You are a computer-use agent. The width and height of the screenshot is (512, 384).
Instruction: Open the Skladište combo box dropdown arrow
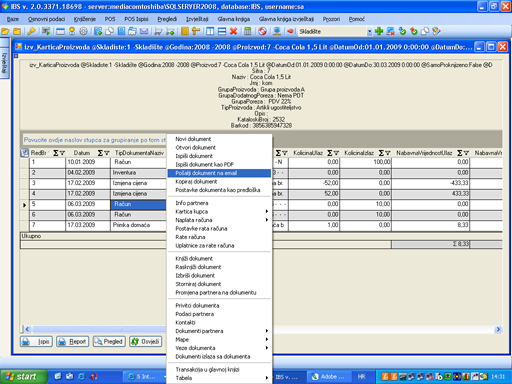[x=369, y=32]
